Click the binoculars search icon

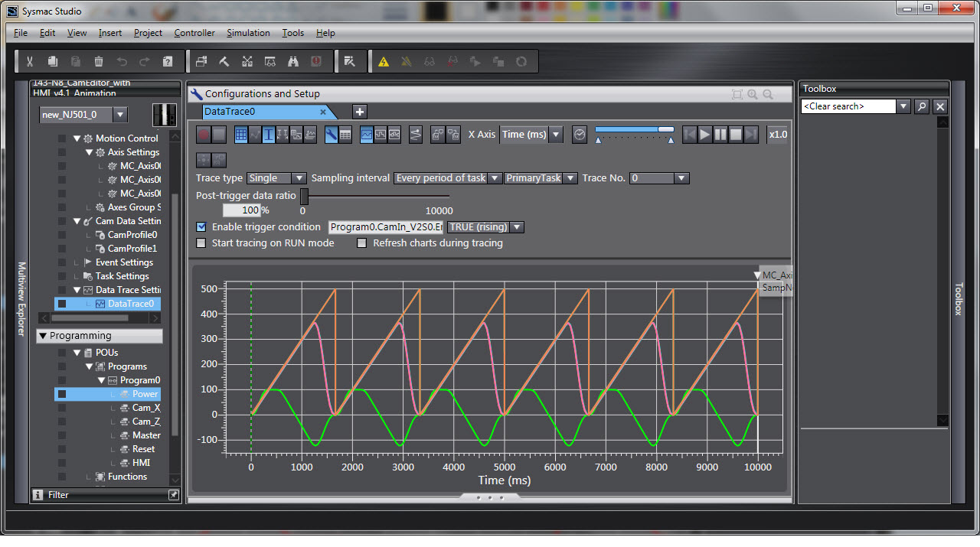tap(293, 62)
